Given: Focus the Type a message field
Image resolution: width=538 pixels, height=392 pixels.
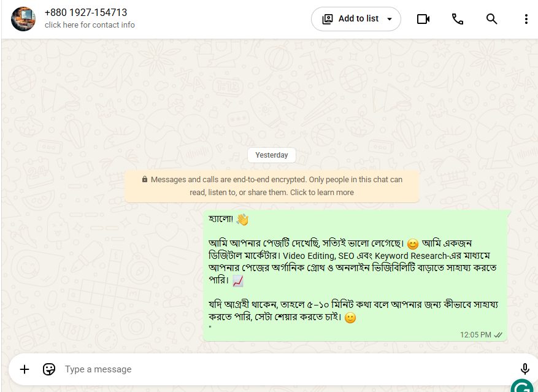Looking at the screenshot, I should point(288,369).
